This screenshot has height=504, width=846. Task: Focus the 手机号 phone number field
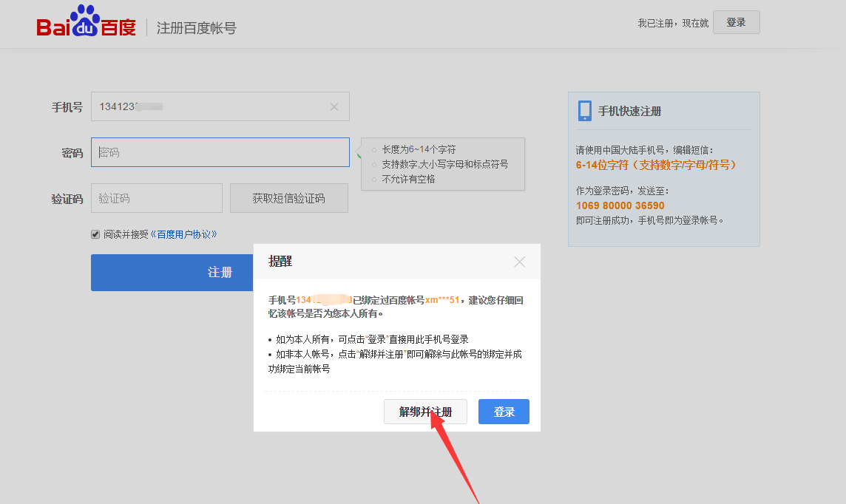(x=220, y=106)
